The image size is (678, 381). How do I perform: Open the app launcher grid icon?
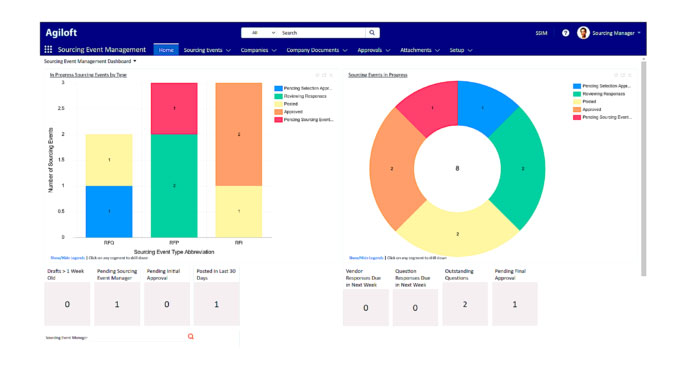[x=48, y=50]
